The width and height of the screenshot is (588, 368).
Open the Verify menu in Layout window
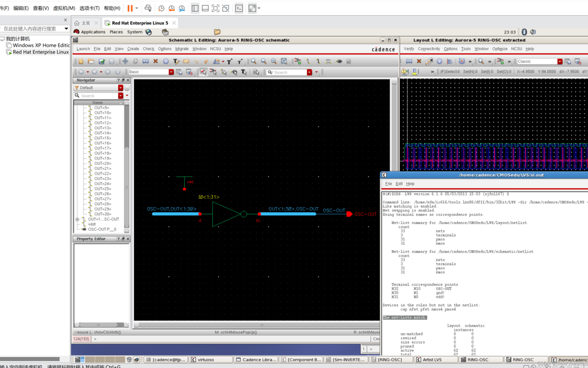(409, 49)
